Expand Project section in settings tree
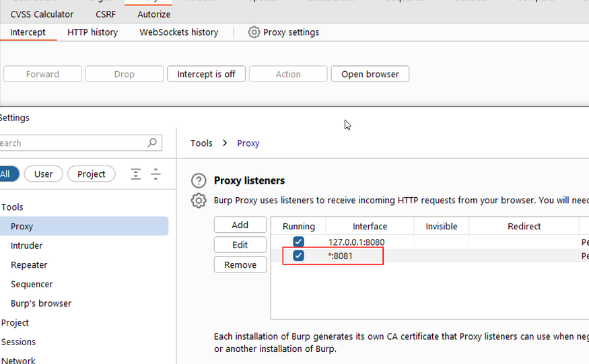Screen dimensions: 589x364 tap(15, 323)
